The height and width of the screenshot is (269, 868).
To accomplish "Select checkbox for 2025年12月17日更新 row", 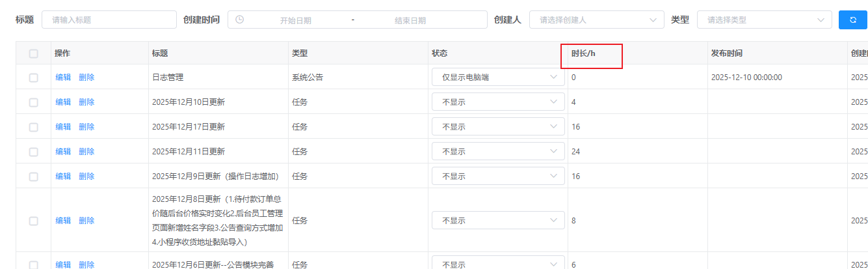I will click(34, 127).
